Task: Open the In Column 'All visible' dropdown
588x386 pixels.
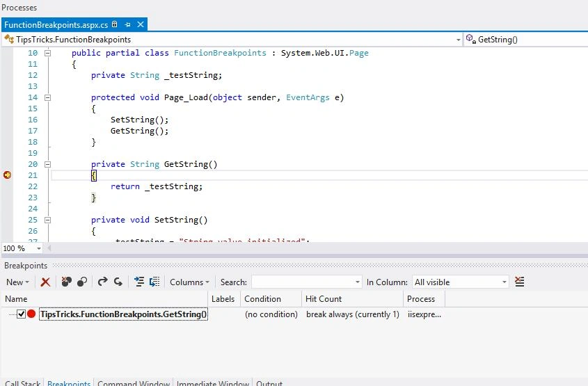Action: pos(504,282)
